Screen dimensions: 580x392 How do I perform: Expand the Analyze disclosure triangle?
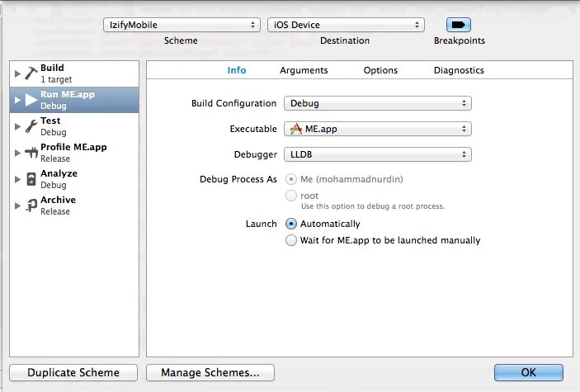click(x=17, y=179)
